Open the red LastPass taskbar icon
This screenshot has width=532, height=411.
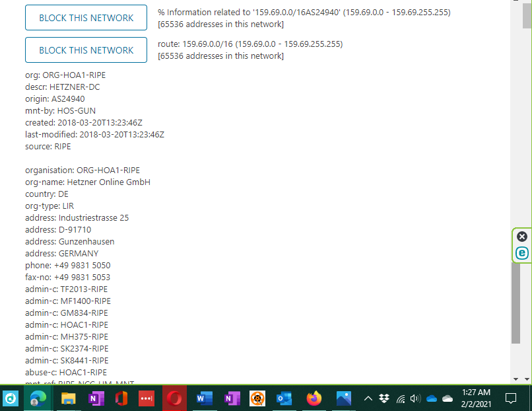[147, 398]
